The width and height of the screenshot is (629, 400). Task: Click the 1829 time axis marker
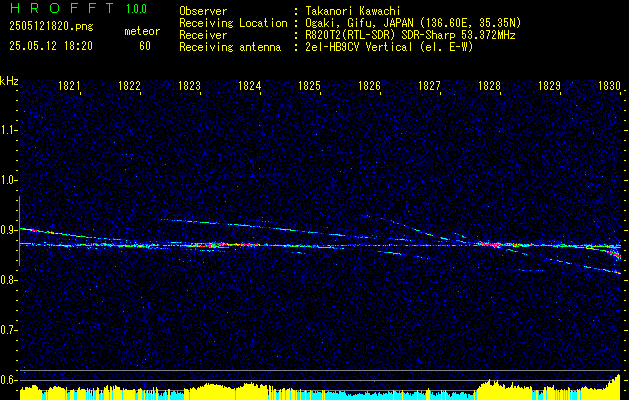pyautogui.click(x=550, y=86)
